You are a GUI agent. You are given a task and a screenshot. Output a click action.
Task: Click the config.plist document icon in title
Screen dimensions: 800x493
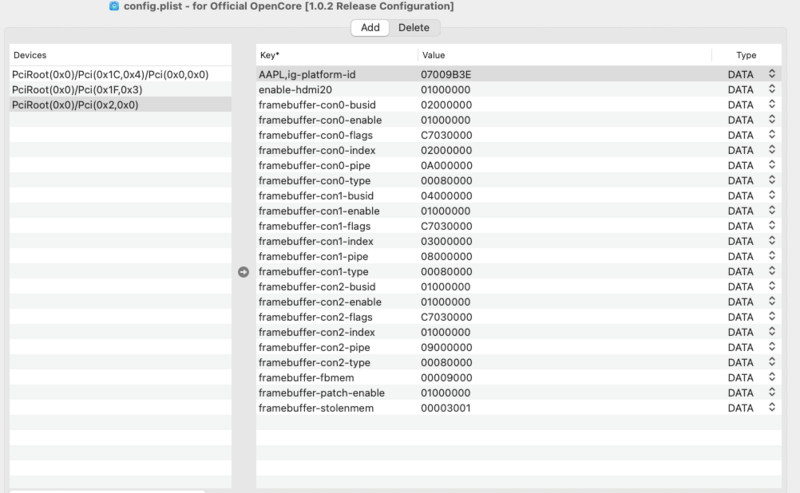(114, 6)
